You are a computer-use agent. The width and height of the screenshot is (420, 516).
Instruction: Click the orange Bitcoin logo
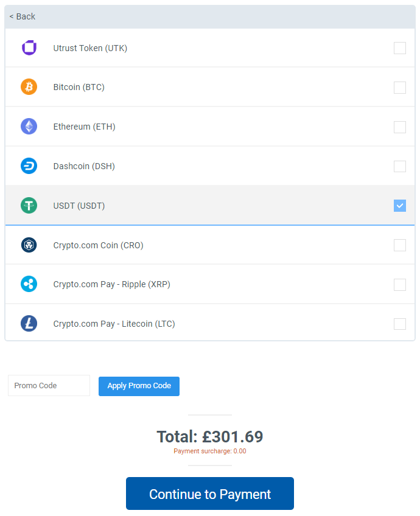coord(29,87)
